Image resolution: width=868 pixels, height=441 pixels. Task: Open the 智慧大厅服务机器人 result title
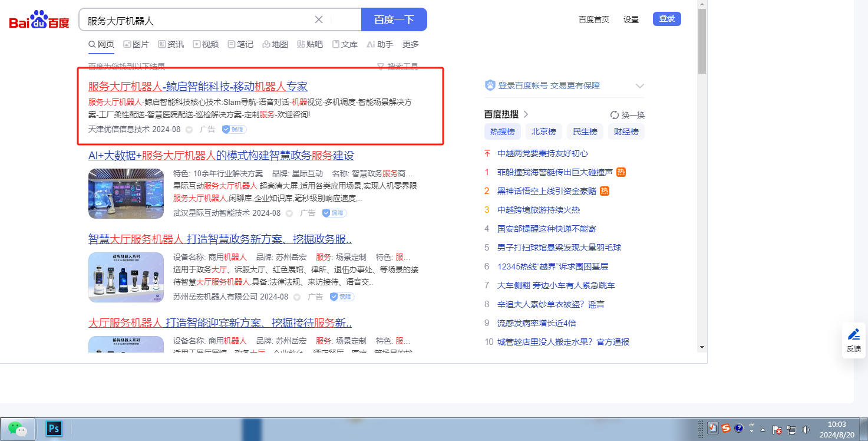pos(220,239)
